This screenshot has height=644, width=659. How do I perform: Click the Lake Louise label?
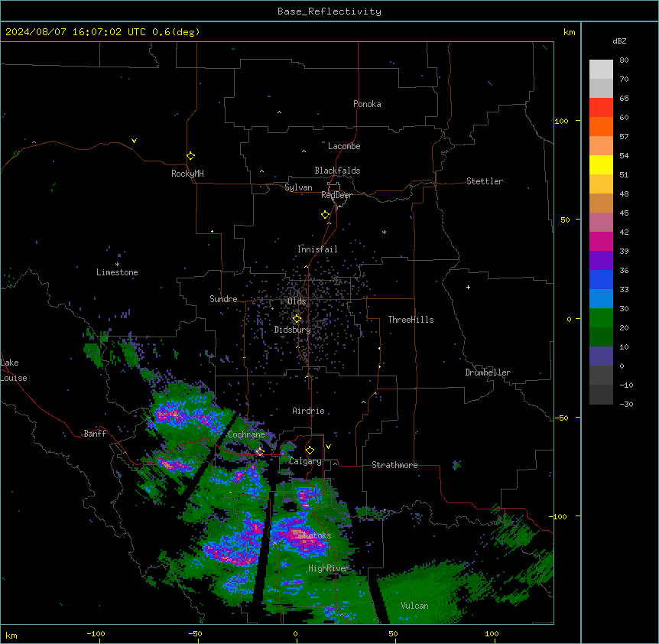pyautogui.click(x=14, y=370)
